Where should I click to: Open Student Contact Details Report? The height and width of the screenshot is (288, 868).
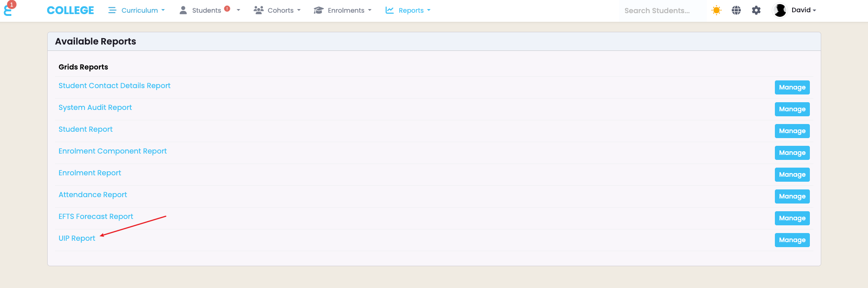point(114,85)
